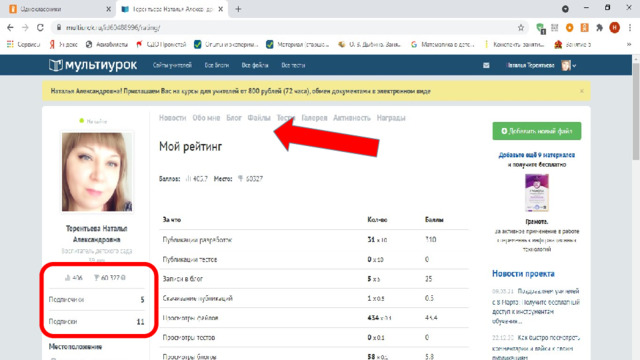Image resolution: width=640 pixels, height=360 pixels.
Task: Click the Подписчики row in sidebar
Action: point(97,300)
